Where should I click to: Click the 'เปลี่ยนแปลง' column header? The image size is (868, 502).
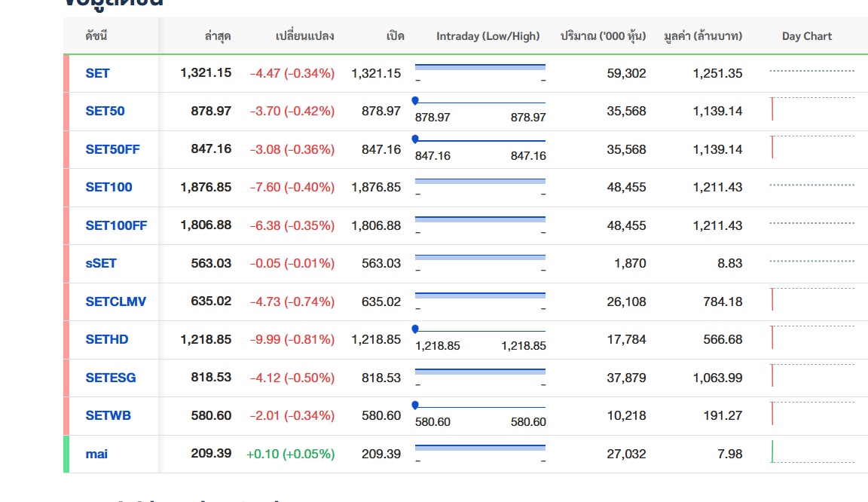point(304,36)
